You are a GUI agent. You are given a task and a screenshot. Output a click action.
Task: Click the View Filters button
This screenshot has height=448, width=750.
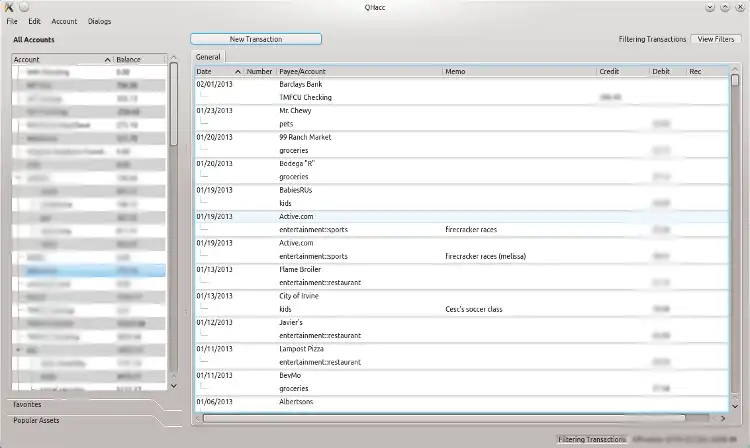[x=716, y=39]
